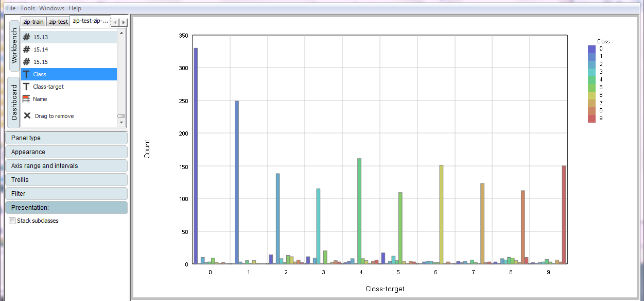644x301 pixels.
Task: Expand the Panel type section
Action: point(66,138)
